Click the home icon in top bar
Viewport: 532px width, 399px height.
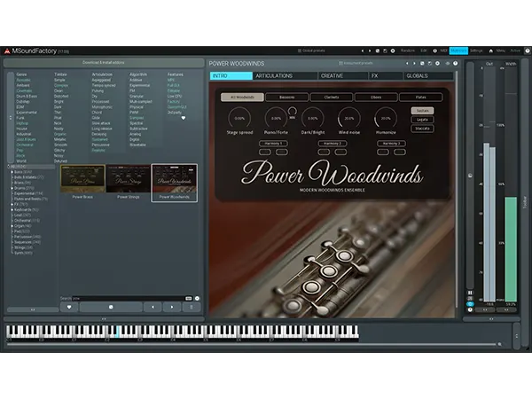[490, 51]
